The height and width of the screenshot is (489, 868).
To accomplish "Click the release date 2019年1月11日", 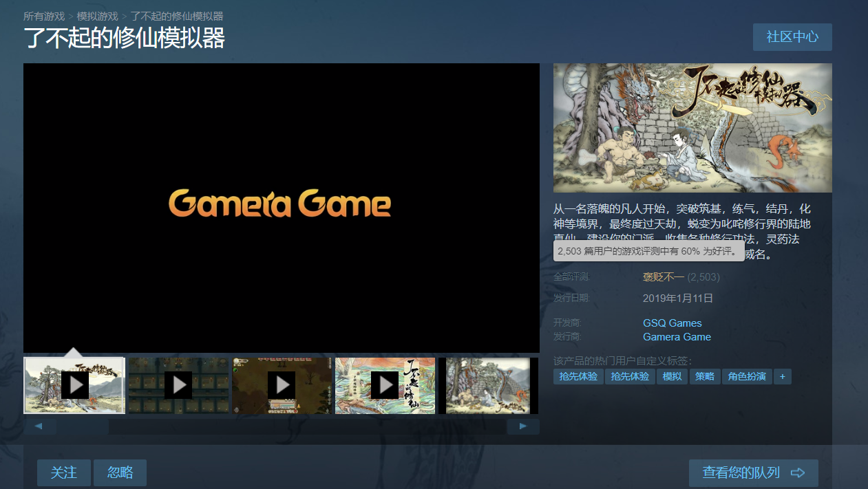I will tap(678, 298).
